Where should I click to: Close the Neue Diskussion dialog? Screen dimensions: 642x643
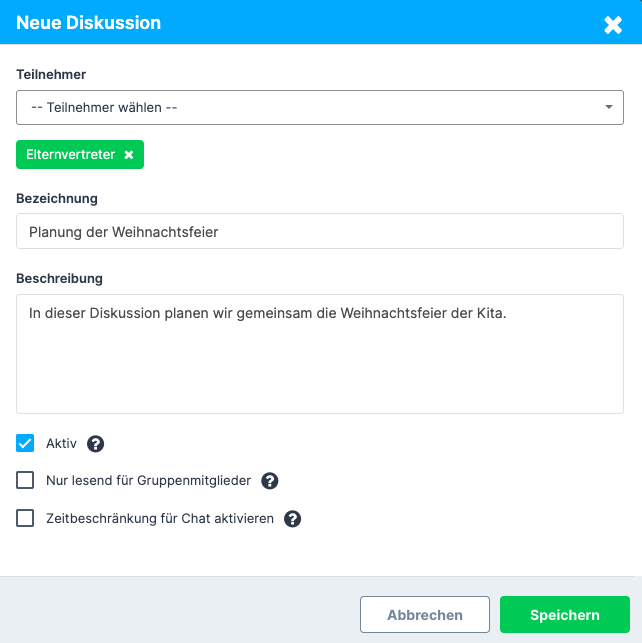(613, 24)
